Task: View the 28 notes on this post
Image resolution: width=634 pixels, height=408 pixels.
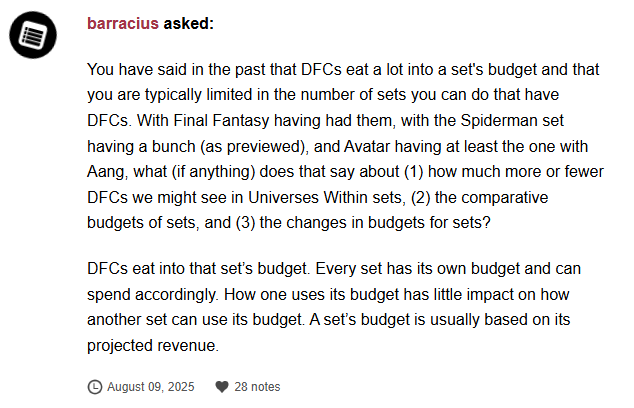Action: coord(257,386)
